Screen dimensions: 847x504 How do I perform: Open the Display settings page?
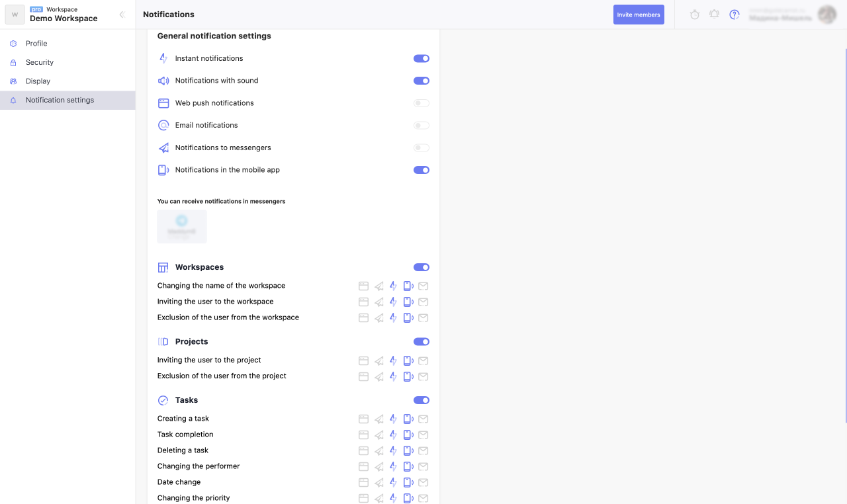pyautogui.click(x=38, y=81)
